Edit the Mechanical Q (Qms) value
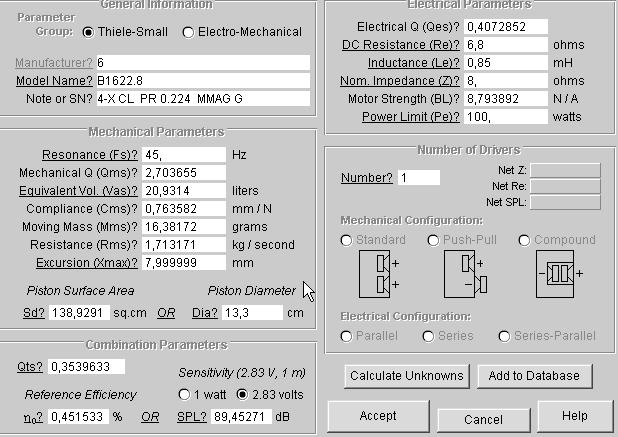Screen dimensions: 618x437 click(184, 173)
